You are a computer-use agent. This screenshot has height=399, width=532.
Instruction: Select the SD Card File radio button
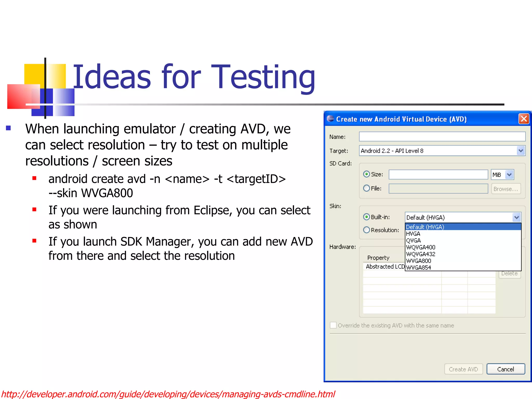pos(366,188)
